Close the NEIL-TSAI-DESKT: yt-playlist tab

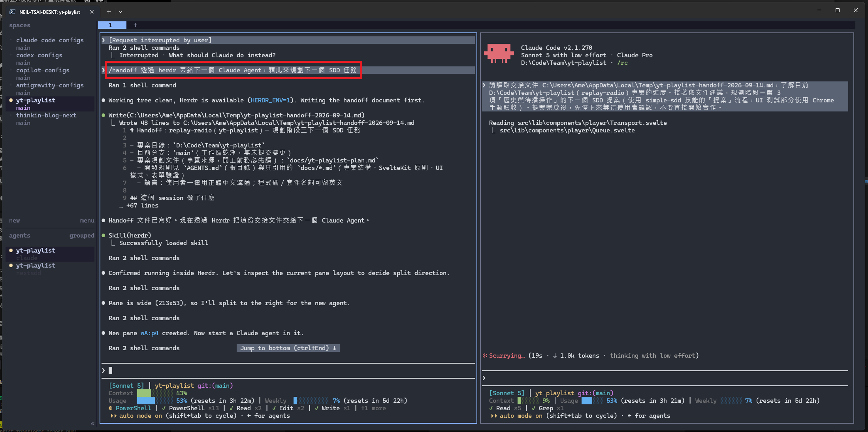pos(92,12)
